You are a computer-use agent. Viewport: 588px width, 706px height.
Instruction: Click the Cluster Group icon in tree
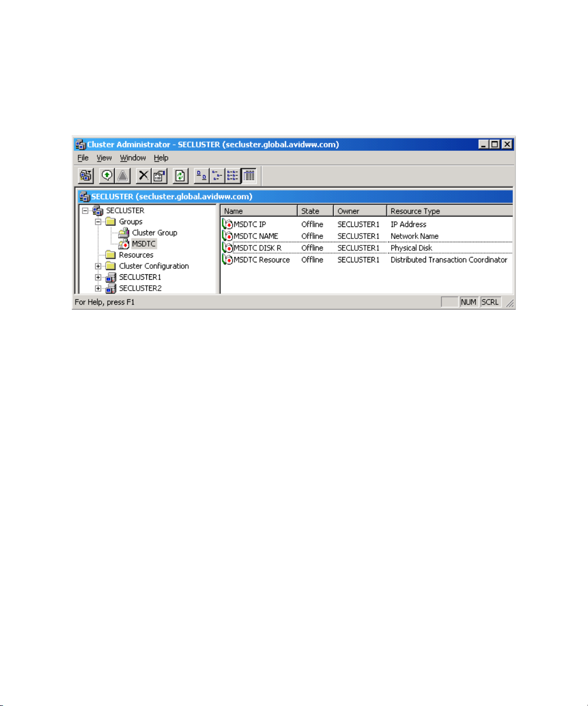(x=123, y=233)
